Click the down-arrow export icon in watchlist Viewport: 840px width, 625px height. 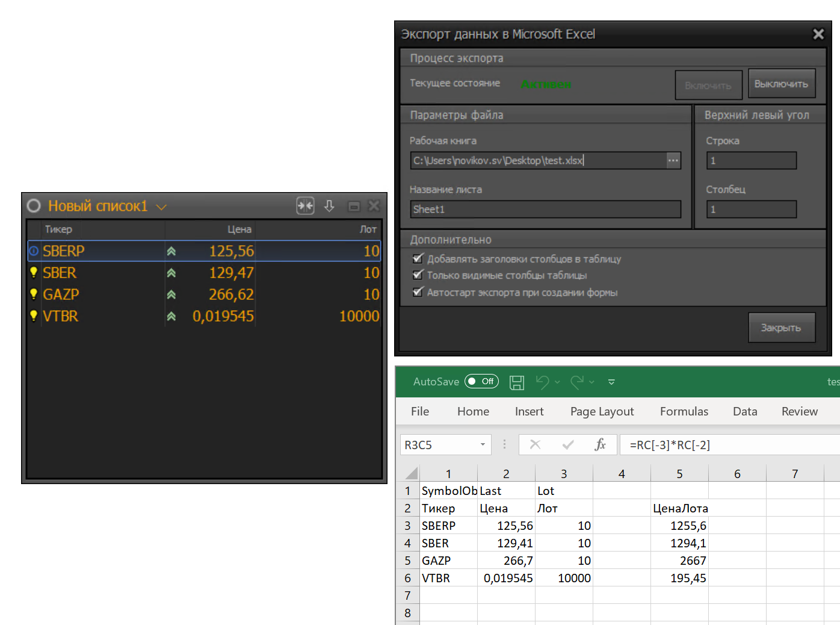coord(329,206)
